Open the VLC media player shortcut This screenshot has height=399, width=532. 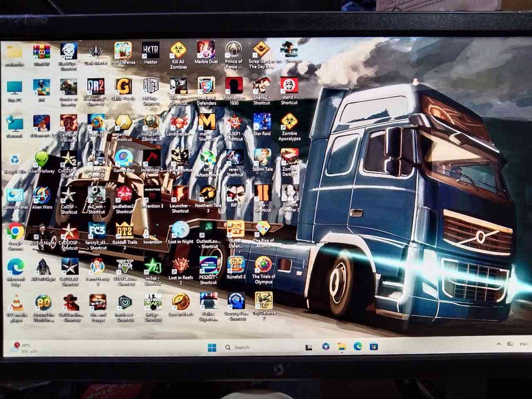click(16, 303)
